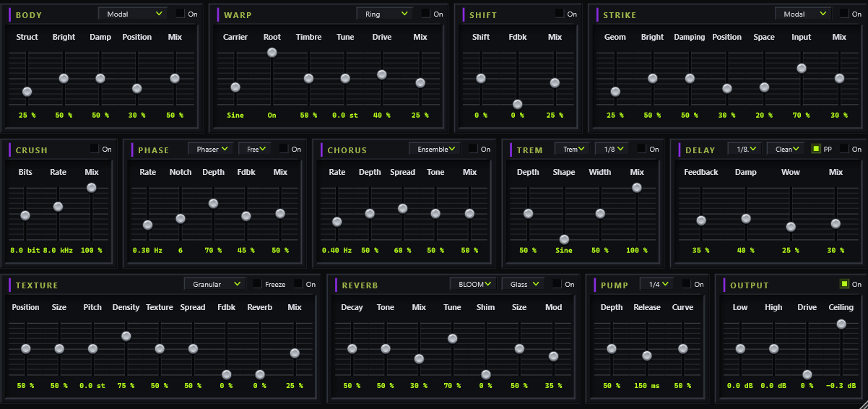
Task: Turn on the SHIFT effect
Action: click(559, 14)
